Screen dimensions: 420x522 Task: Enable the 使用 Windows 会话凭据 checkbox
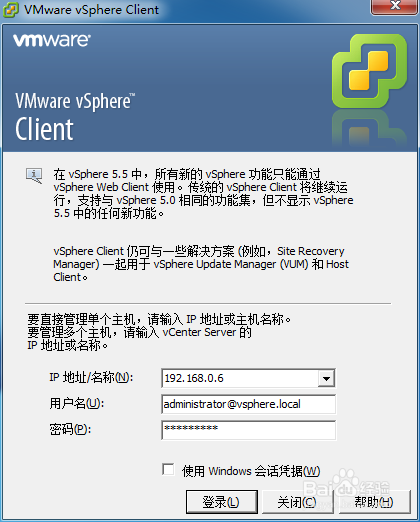(168, 470)
